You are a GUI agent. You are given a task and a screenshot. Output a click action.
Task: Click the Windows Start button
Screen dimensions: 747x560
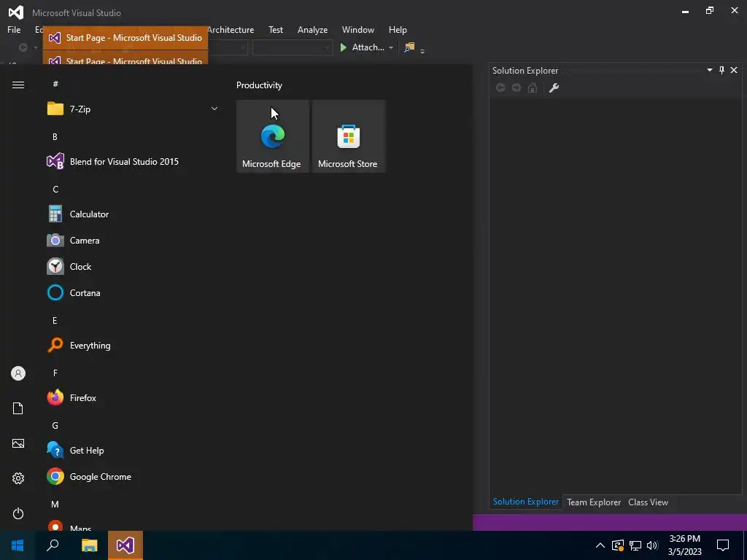point(18,545)
